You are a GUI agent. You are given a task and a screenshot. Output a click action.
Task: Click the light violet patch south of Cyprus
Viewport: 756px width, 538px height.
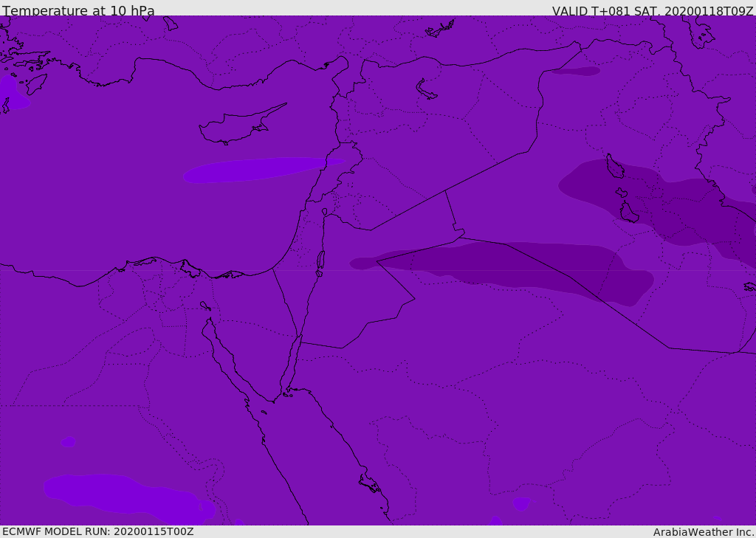[263, 170]
